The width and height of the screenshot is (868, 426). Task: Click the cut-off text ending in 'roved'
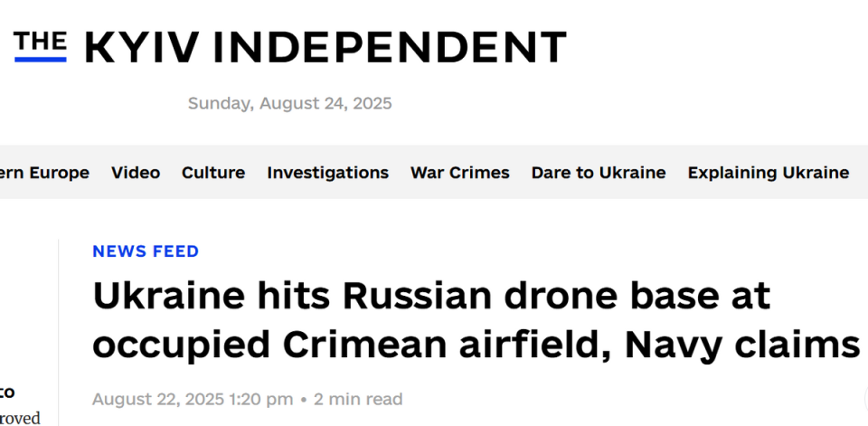(x=20, y=418)
